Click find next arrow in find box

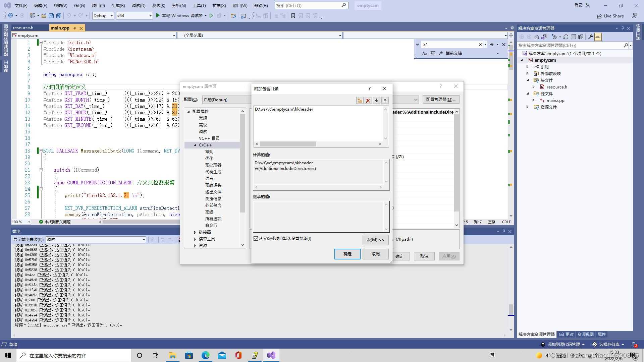click(491, 44)
